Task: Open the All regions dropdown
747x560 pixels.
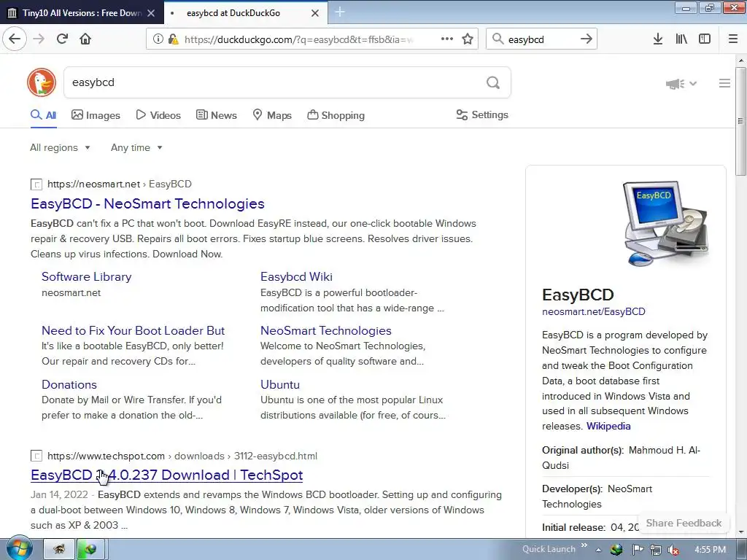Action: [60, 147]
